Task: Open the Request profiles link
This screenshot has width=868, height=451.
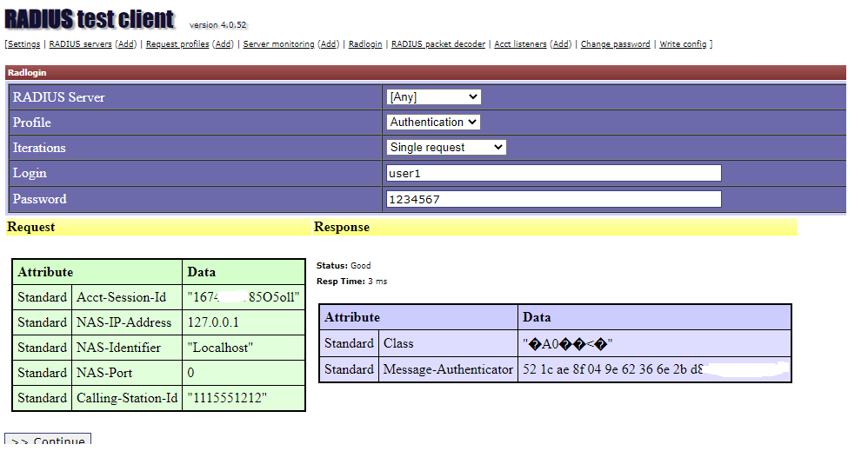Action: 177,44
